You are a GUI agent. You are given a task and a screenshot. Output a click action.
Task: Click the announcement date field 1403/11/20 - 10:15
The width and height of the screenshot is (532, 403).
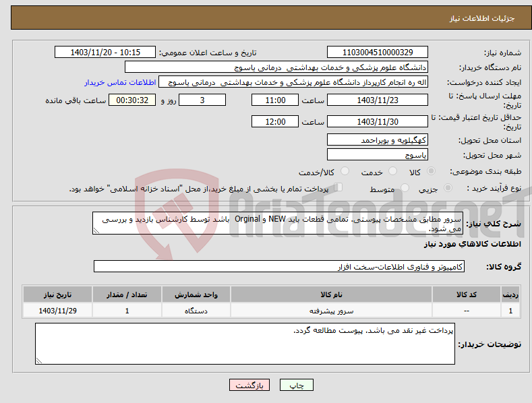pos(105,53)
